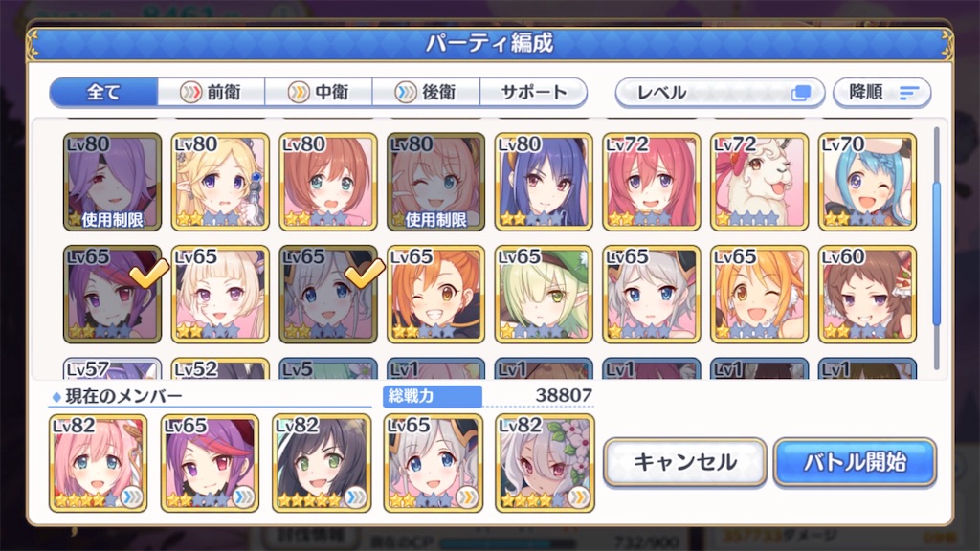
Task: Open the レベル sort criteria dropdown
Action: coord(720,93)
